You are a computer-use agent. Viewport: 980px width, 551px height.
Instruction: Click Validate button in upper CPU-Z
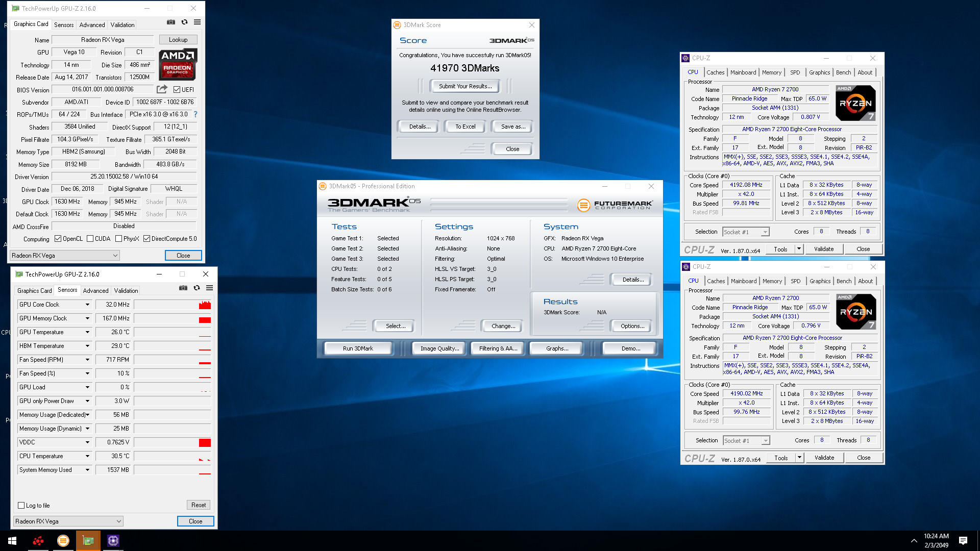824,249
